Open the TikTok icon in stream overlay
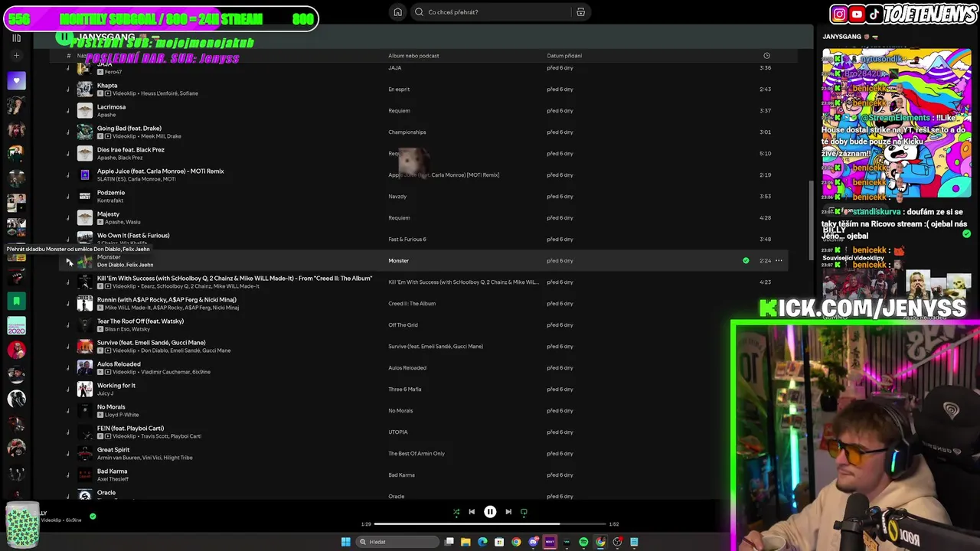 point(874,14)
